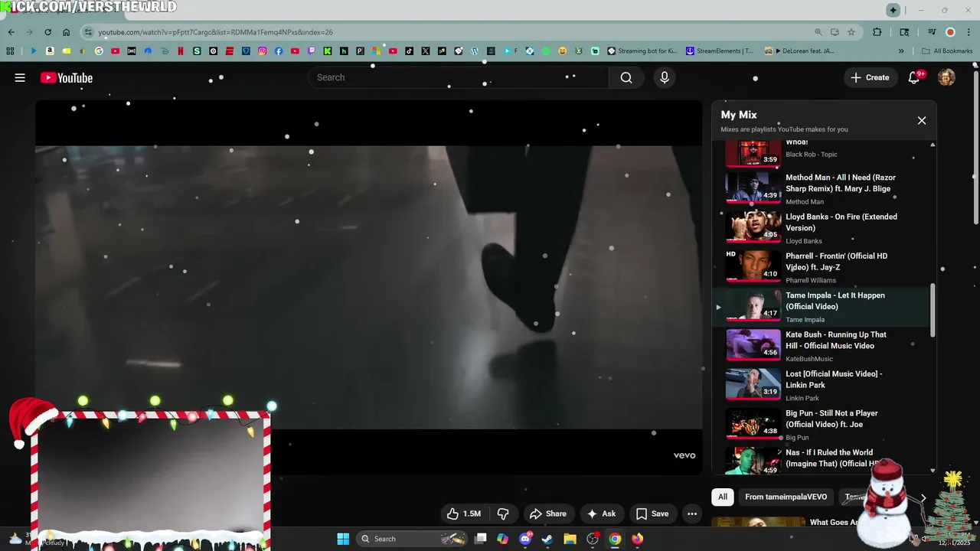The image size is (980, 551).
Task: Open the YouTube guide hamburger menu
Action: click(20, 77)
